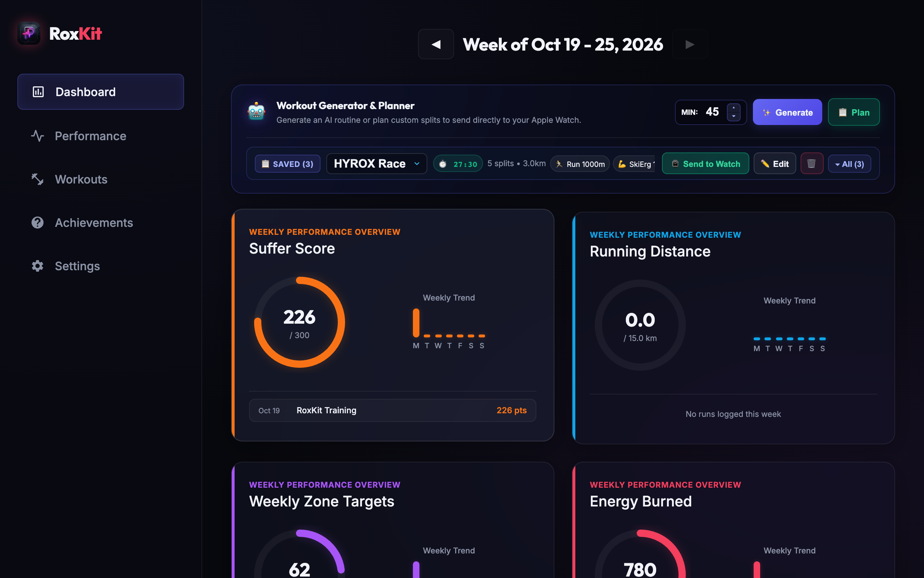This screenshot has height=578, width=924.
Task: Click the Run 1000m split chip
Action: 580,164
